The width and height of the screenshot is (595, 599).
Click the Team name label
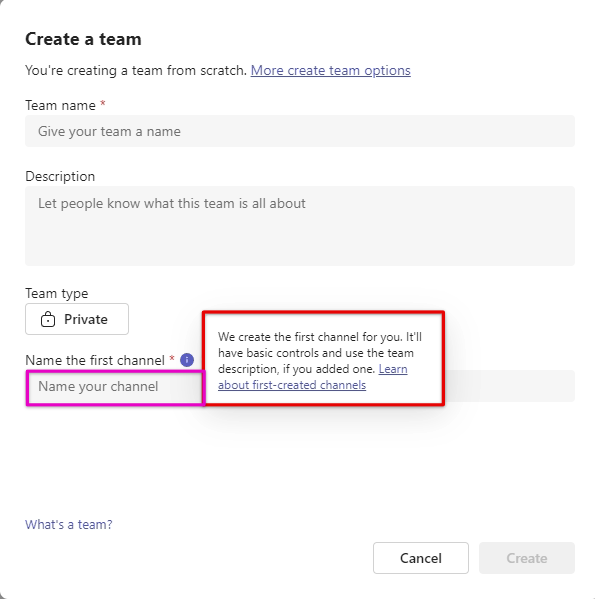(x=60, y=105)
